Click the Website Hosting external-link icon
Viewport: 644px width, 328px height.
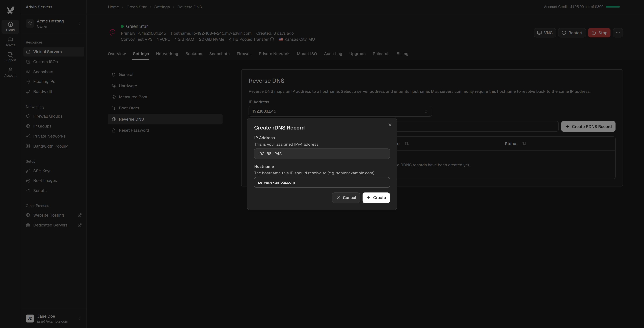click(80, 215)
